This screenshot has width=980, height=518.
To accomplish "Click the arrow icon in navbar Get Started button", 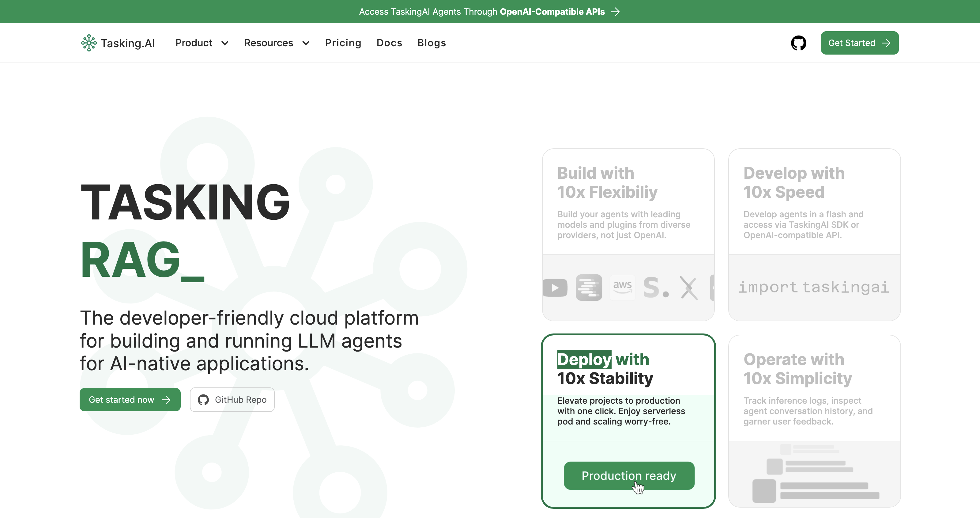I will [886, 43].
